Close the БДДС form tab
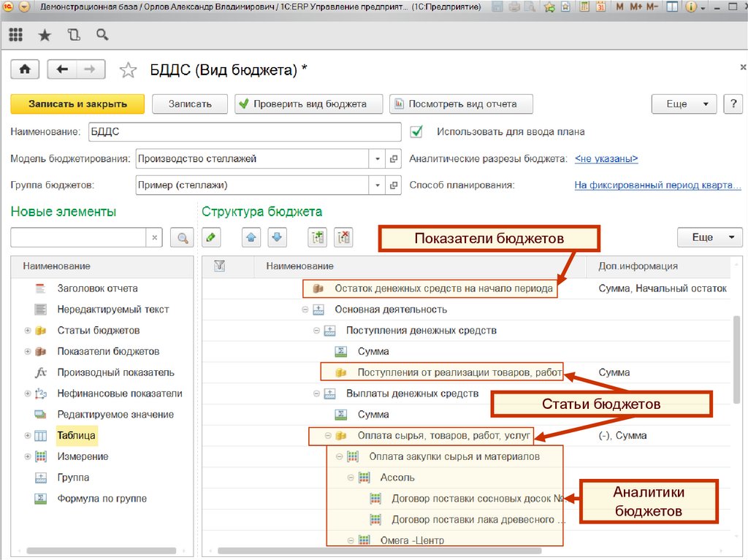This screenshot has height=560, width=748. click(x=743, y=67)
